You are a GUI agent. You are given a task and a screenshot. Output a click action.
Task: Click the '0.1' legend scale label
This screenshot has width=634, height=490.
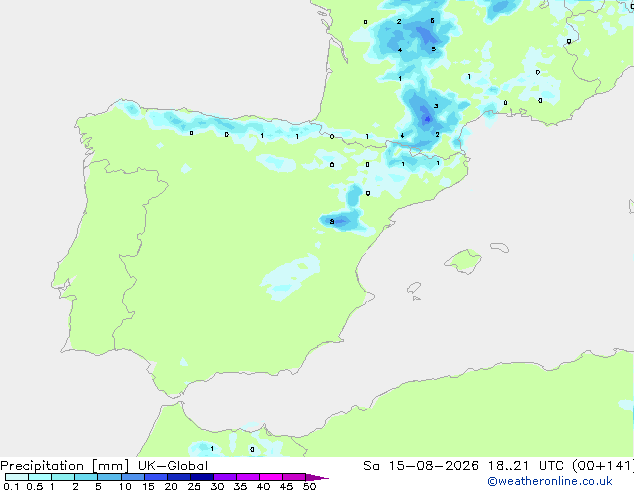11,486
